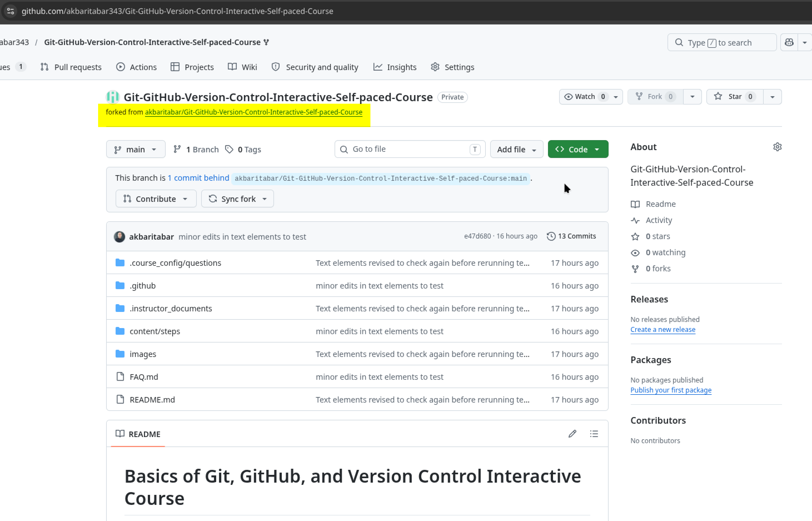
Task: Open the README.md file
Action: [152, 400]
